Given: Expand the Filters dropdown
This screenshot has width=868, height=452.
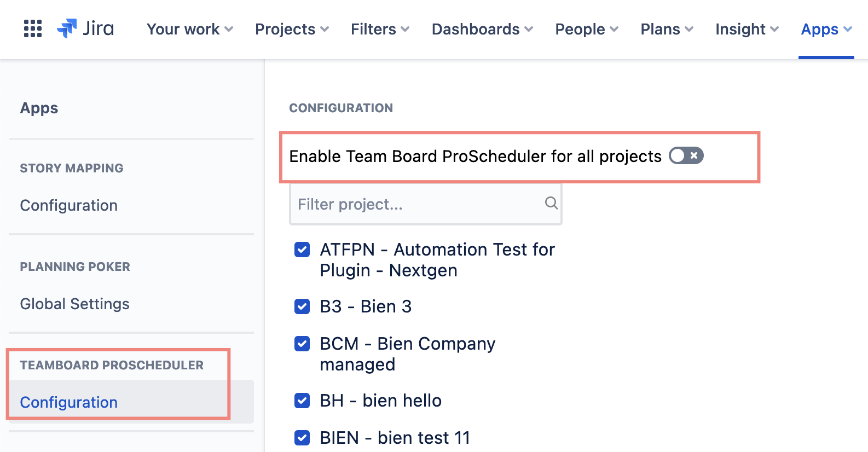Looking at the screenshot, I should coord(380,29).
